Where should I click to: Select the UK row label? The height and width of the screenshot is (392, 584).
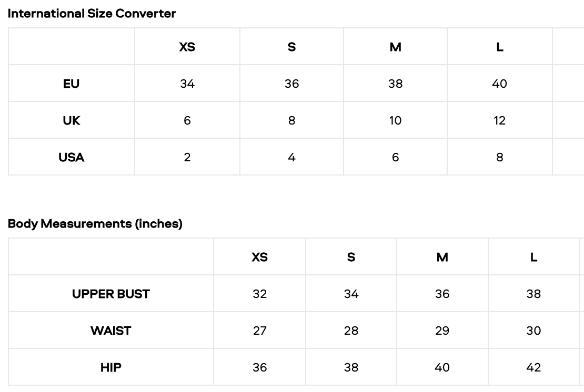pyautogui.click(x=72, y=120)
